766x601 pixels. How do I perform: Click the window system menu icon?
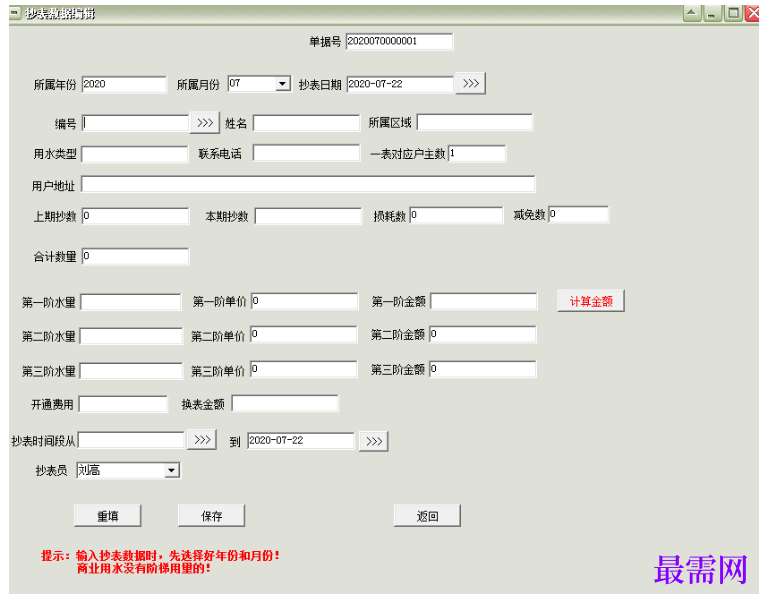click(15, 13)
